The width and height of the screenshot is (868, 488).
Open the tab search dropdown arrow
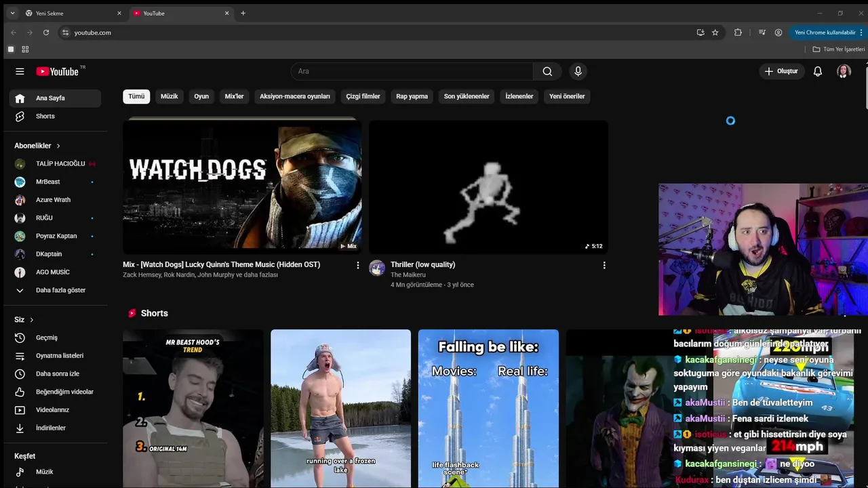(12, 14)
